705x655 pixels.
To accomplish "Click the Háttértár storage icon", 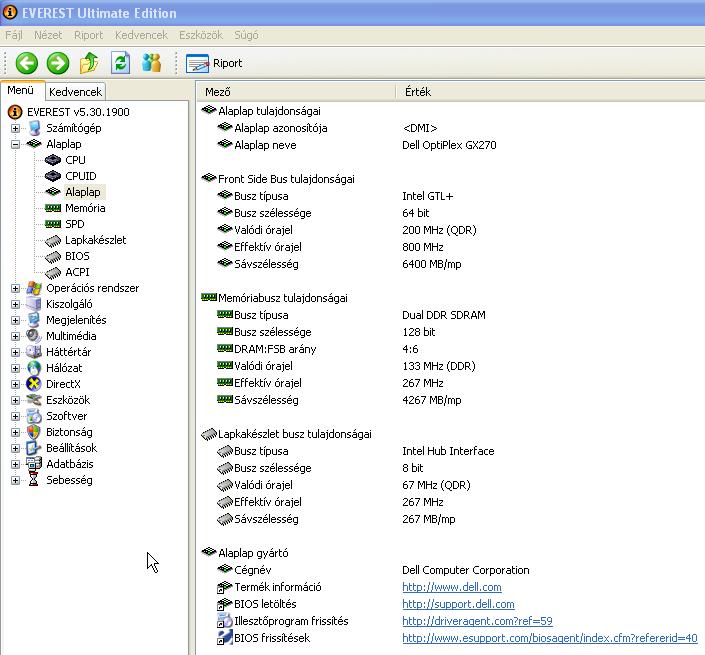I will point(34,352).
